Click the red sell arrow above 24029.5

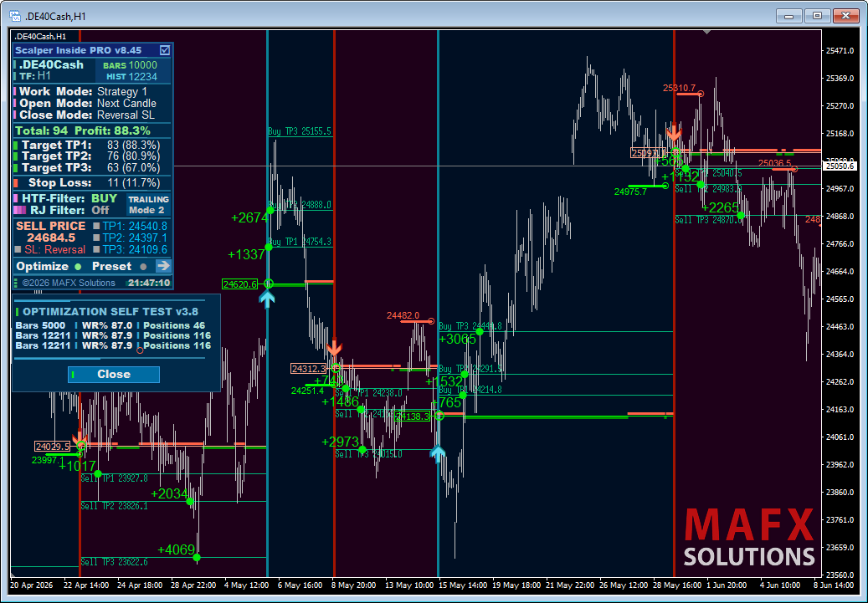coord(81,437)
